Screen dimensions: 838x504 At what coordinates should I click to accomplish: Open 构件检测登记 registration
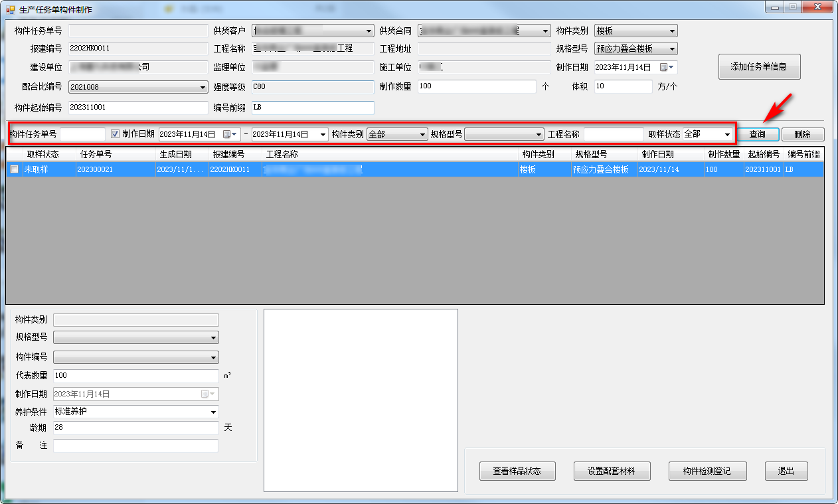pyautogui.click(x=707, y=471)
